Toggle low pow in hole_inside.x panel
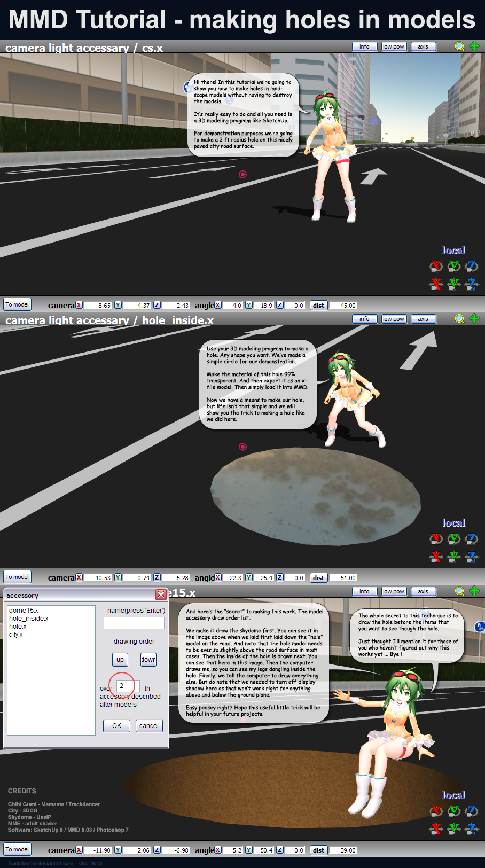 [394, 319]
